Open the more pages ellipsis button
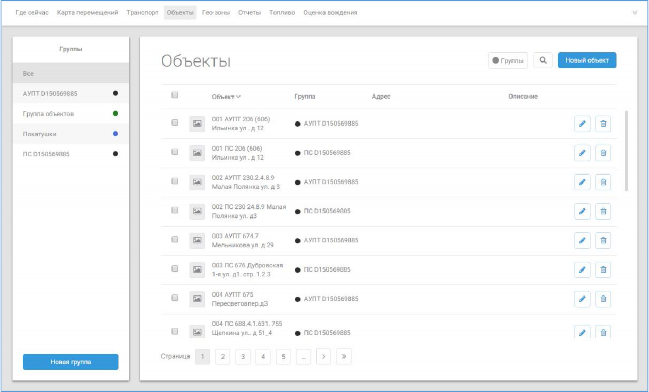This screenshot has height=392, width=649. point(303,356)
